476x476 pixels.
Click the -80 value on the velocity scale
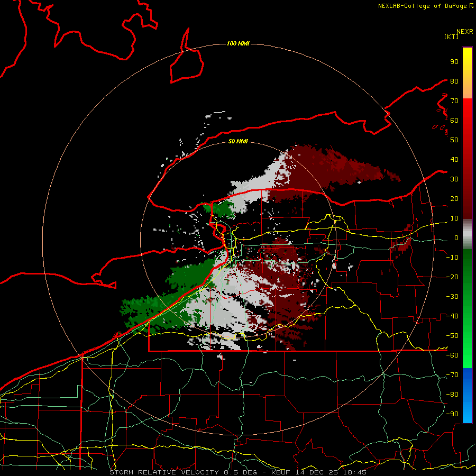(452, 395)
